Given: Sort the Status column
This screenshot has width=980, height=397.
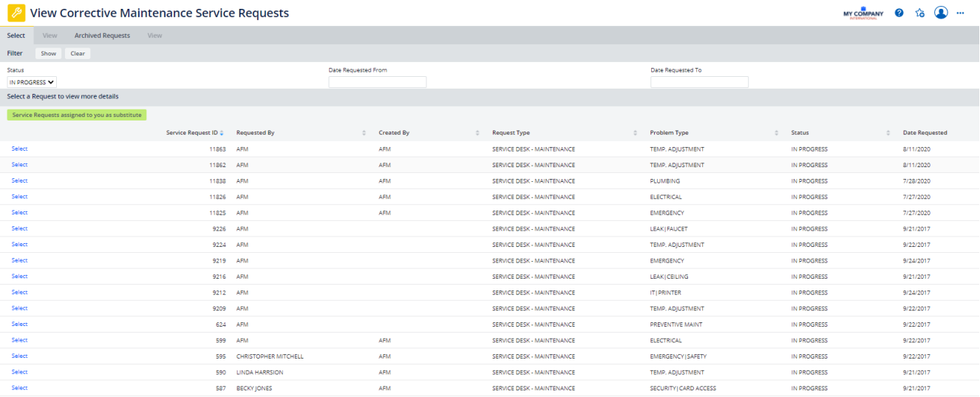Looking at the screenshot, I should [x=888, y=133].
